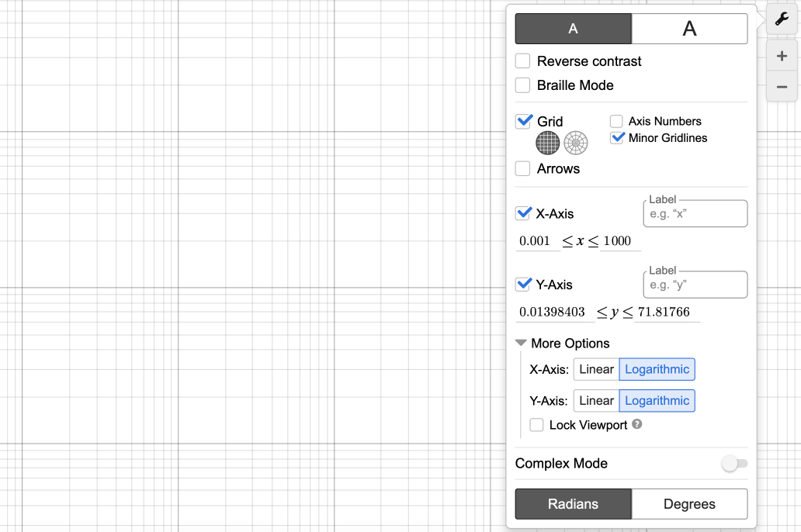This screenshot has width=801, height=532.
Task: Enable the Arrows checkbox
Action: 523,168
